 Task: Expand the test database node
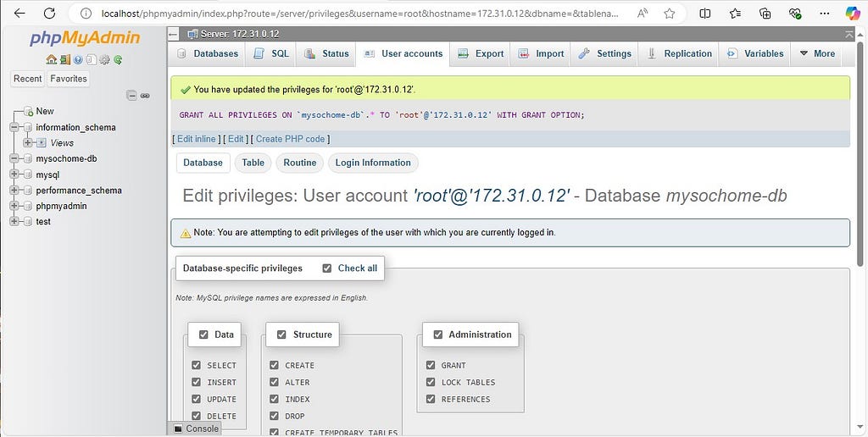click(14, 221)
